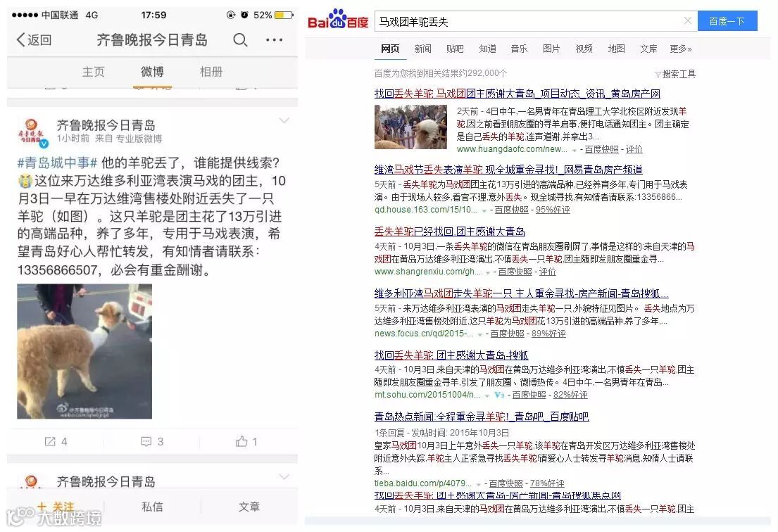The image size is (778, 532).
Task: Open the three-dot more menu in Weibo
Action: (275, 39)
